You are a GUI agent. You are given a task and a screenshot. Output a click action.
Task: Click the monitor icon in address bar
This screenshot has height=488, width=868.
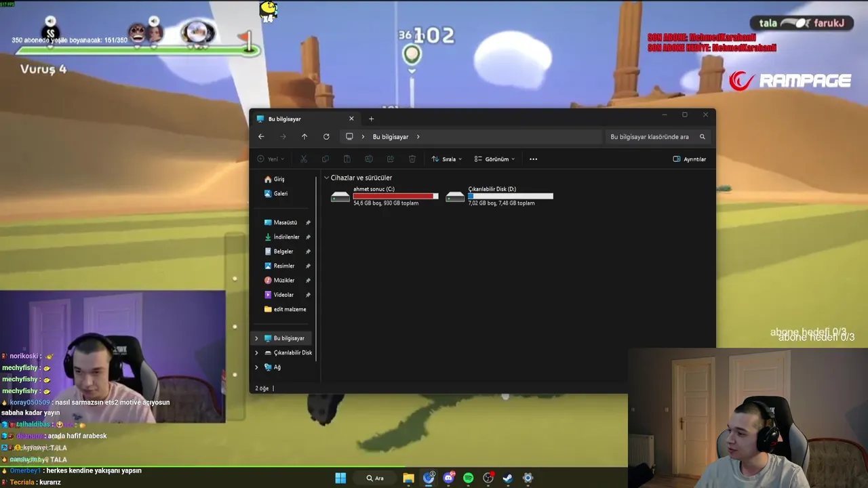coord(349,137)
